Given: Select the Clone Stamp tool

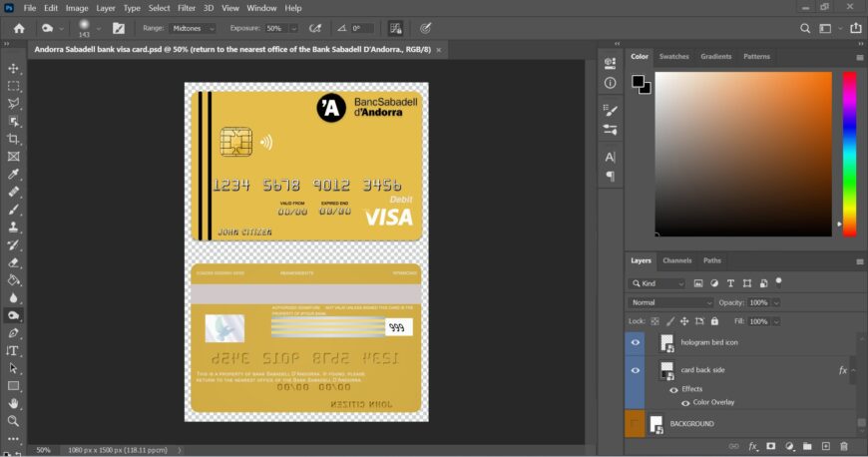Looking at the screenshot, I should [x=13, y=228].
